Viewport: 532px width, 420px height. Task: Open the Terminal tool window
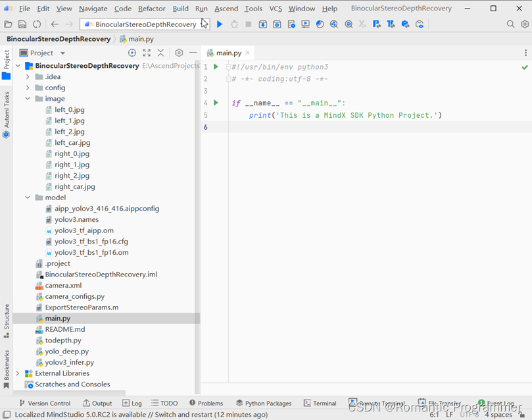tap(320, 403)
